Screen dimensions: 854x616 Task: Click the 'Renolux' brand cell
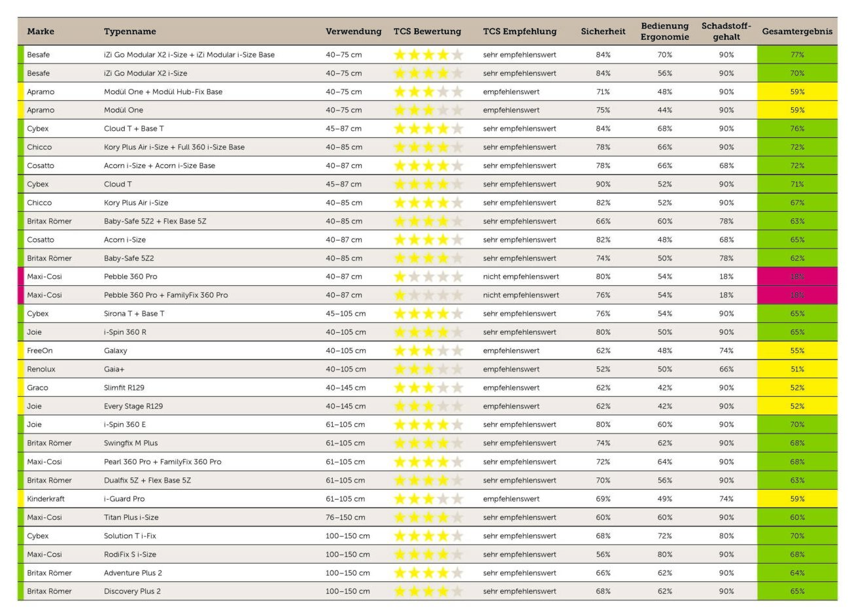41,369
